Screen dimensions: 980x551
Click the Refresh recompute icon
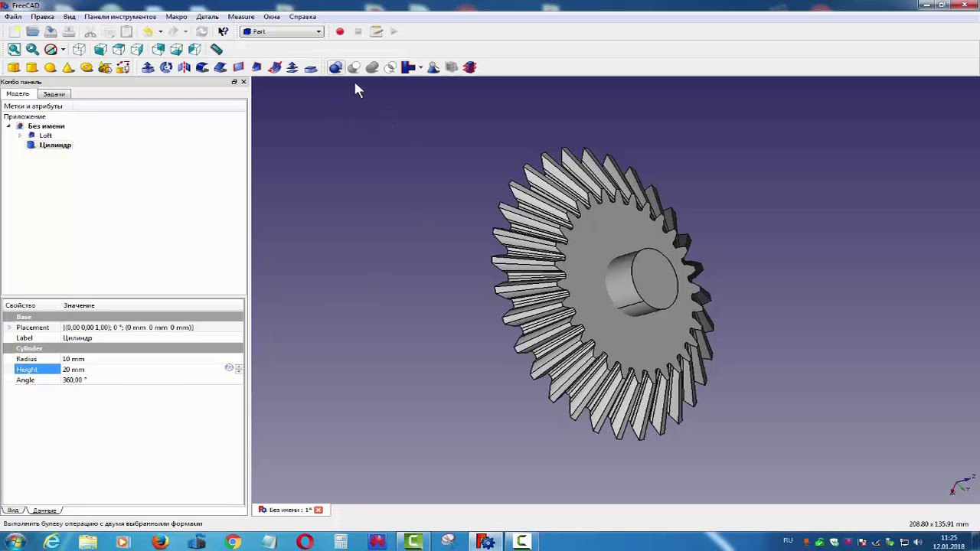[x=201, y=31]
